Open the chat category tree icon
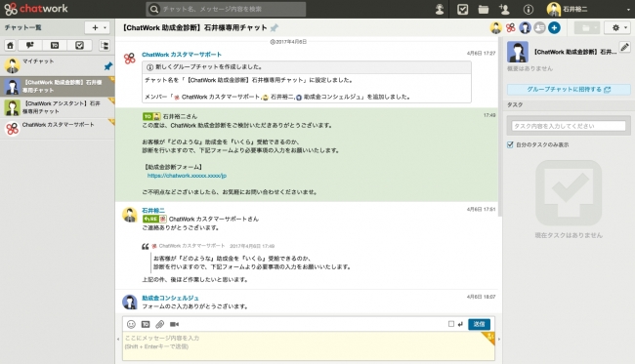The image size is (635, 364). pyautogui.click(x=105, y=45)
